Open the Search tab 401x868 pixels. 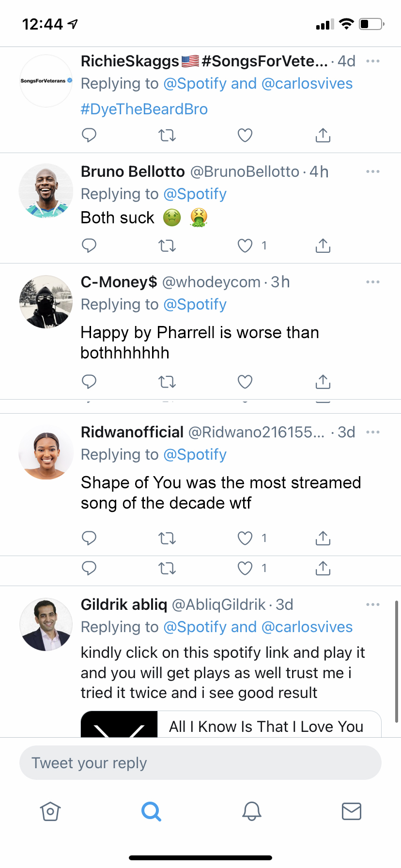coord(151,811)
